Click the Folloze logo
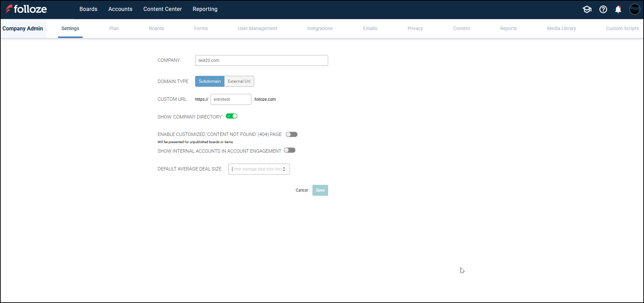This screenshot has width=644, height=303. 26,9
